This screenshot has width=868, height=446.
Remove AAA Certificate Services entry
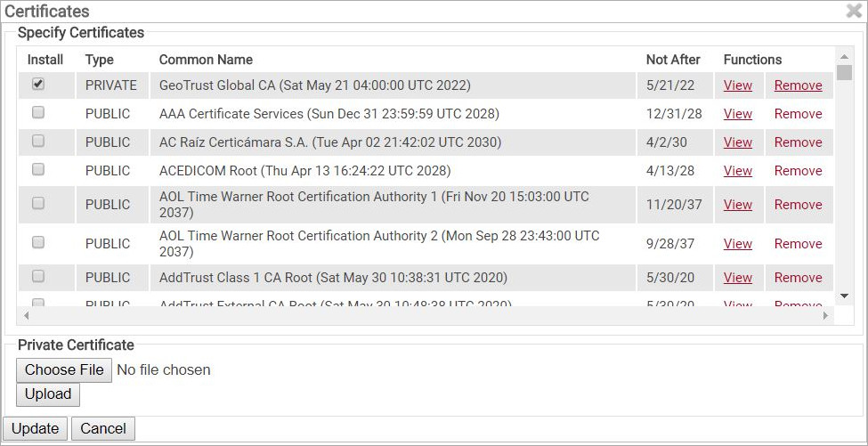coord(798,114)
